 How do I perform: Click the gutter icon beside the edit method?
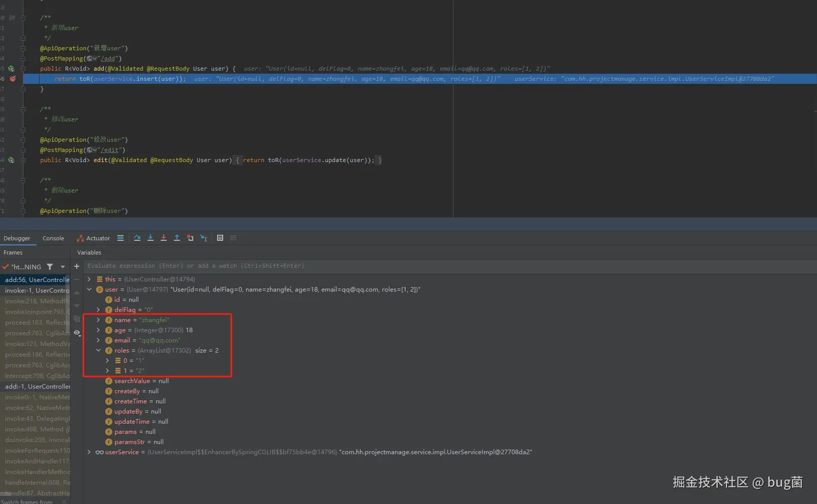pyautogui.click(x=11, y=160)
